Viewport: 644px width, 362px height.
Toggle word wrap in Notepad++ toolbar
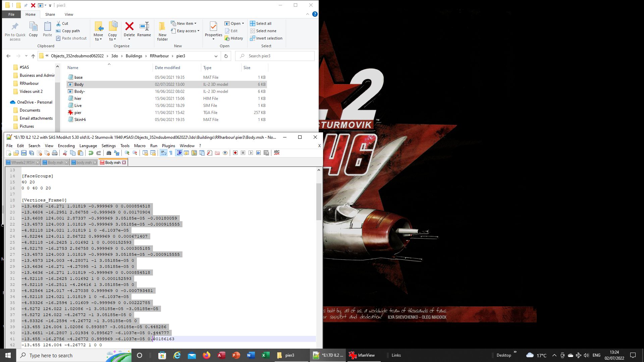tap(163, 153)
